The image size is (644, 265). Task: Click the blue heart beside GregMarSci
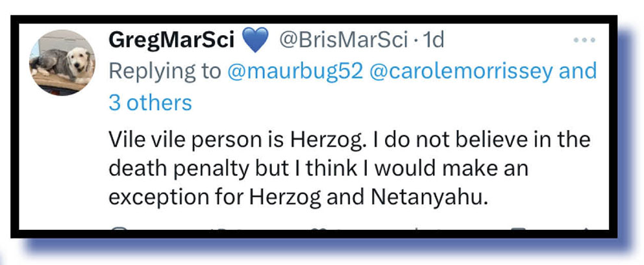255,41
